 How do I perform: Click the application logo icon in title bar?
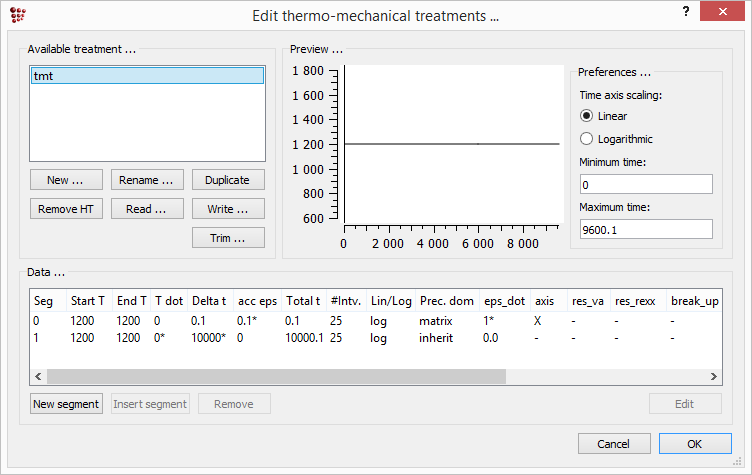click(x=17, y=14)
